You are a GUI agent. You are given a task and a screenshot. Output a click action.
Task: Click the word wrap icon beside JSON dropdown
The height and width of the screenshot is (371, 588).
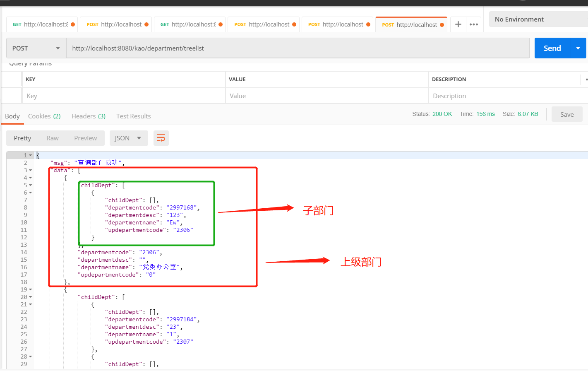[161, 138]
